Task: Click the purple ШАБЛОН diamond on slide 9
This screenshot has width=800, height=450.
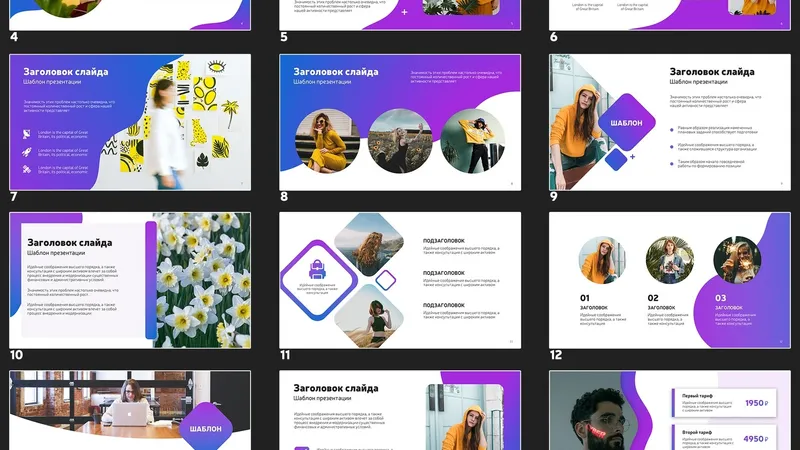Action: click(x=626, y=122)
